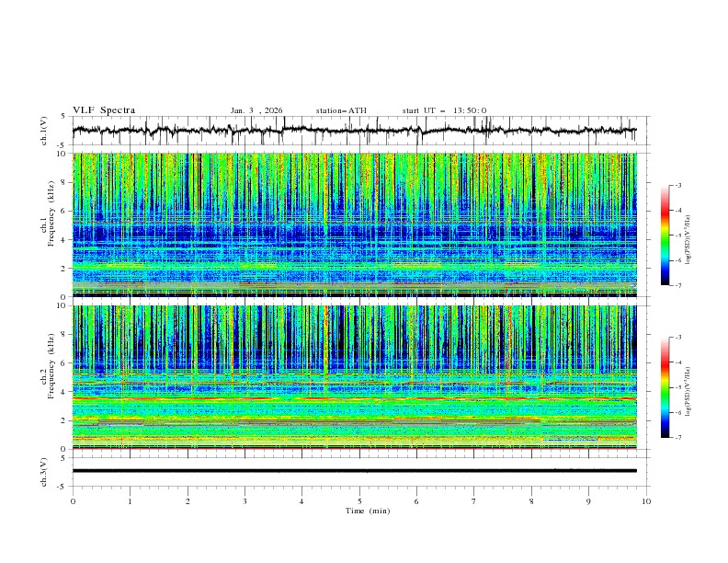Click the "ch.3(V)" axis label
This screenshot has width=728, height=563.
point(44,472)
